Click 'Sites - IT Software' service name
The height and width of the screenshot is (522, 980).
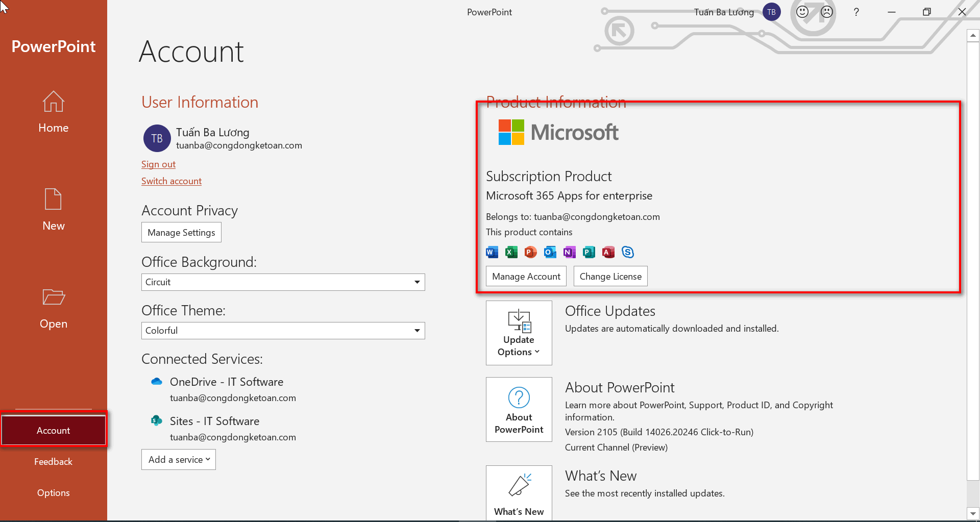(x=214, y=421)
